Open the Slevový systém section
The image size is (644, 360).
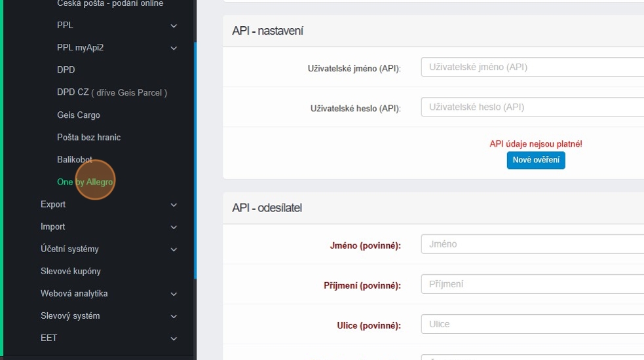tap(70, 315)
